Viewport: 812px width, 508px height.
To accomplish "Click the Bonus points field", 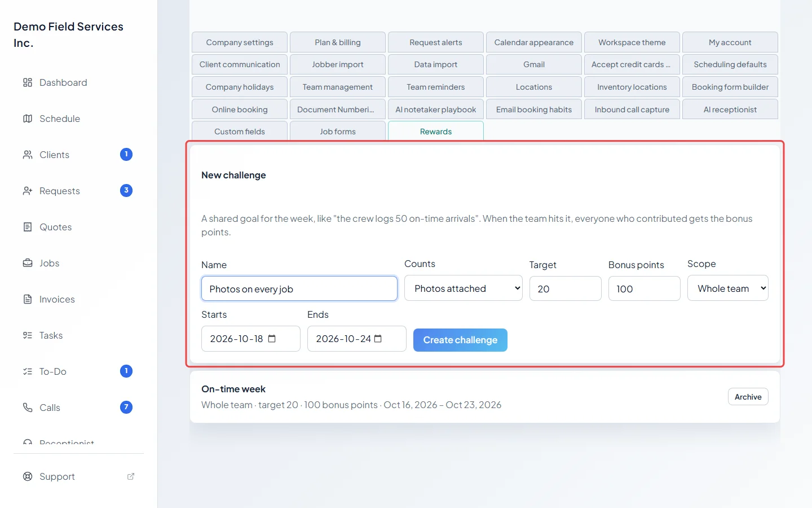I will click(645, 288).
